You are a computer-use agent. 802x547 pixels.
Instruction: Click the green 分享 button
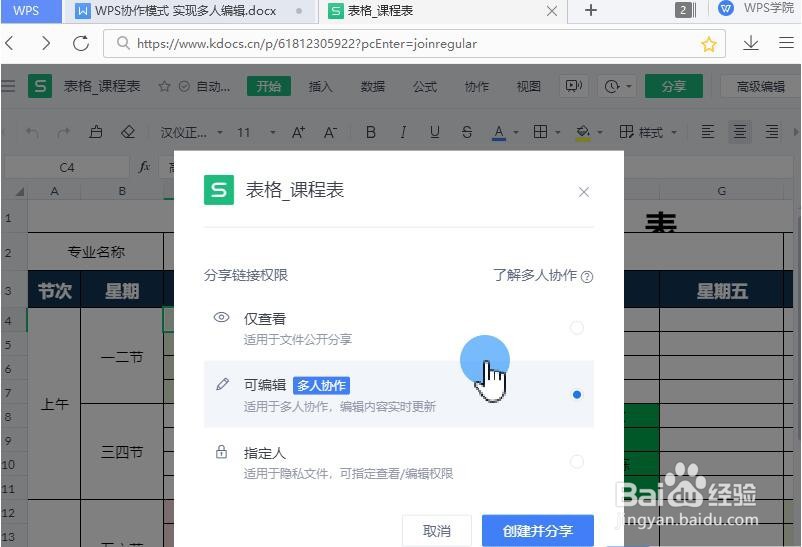tap(673, 86)
